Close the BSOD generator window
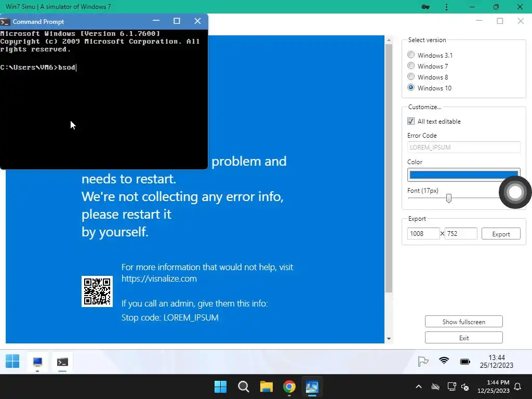This screenshot has height=399, width=532. (521, 21)
